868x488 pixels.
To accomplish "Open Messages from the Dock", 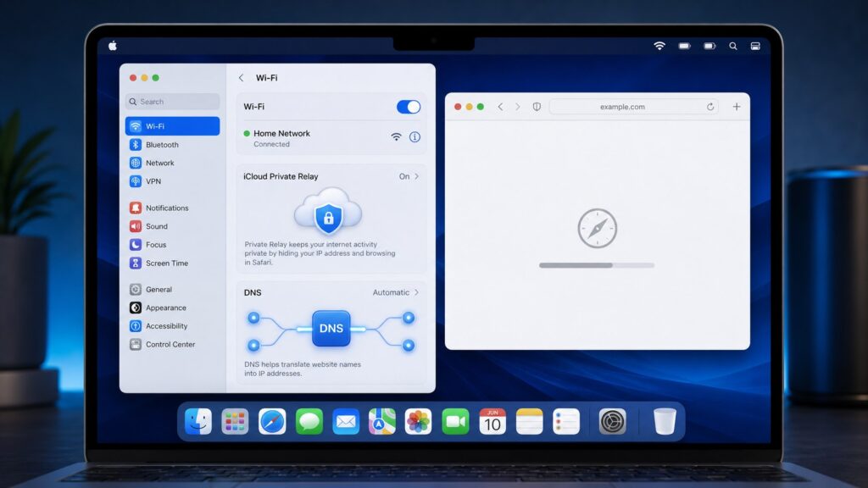I will coord(309,422).
